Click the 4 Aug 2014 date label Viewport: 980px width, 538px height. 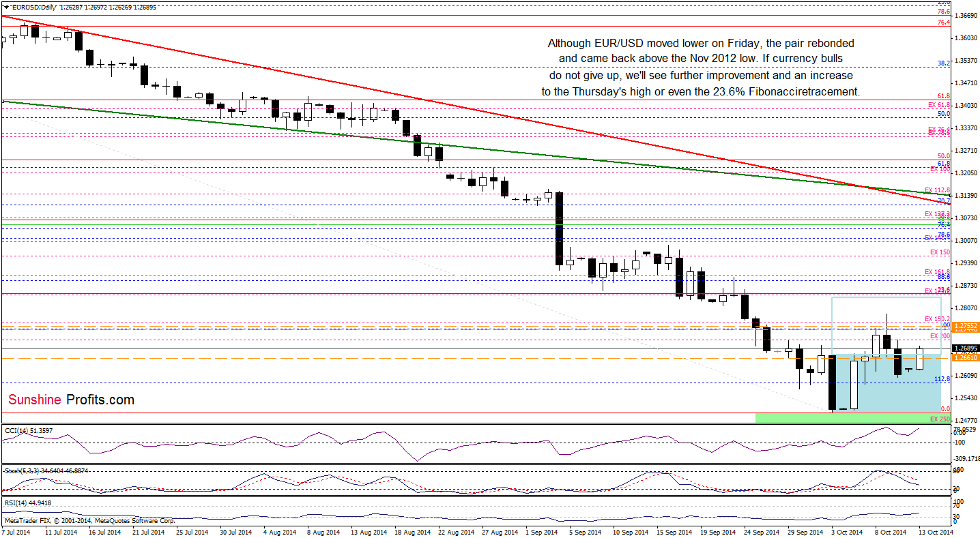coord(280,532)
